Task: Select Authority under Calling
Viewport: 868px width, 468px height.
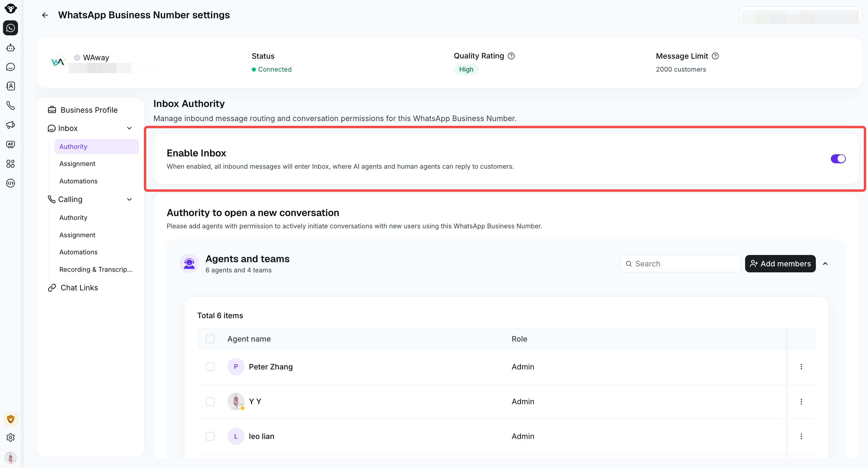Action: click(x=73, y=218)
